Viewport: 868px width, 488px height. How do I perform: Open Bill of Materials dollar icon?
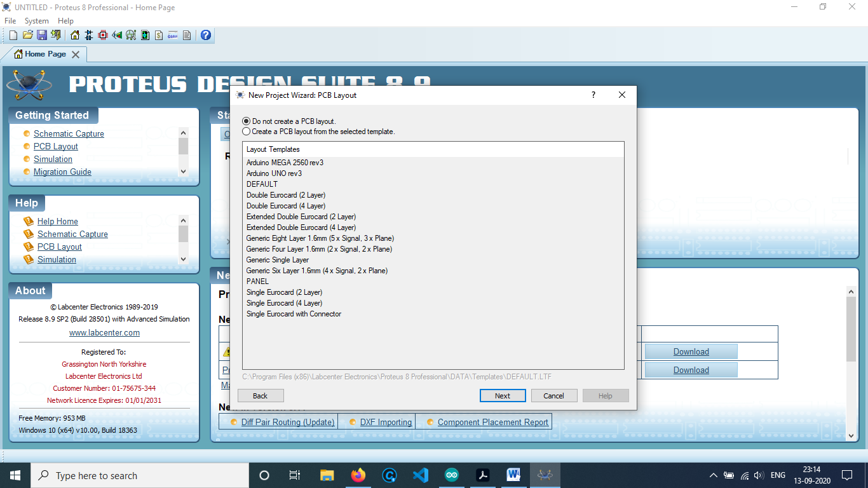(x=159, y=35)
